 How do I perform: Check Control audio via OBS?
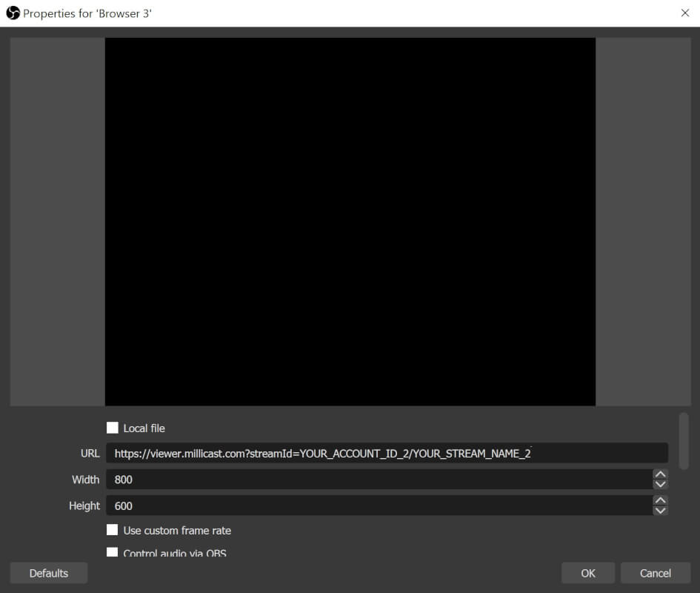[x=113, y=552]
